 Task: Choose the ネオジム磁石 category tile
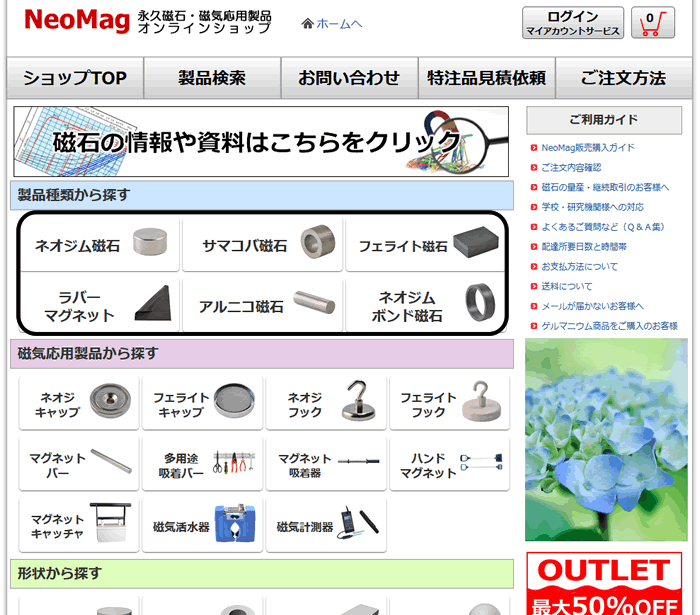100,244
